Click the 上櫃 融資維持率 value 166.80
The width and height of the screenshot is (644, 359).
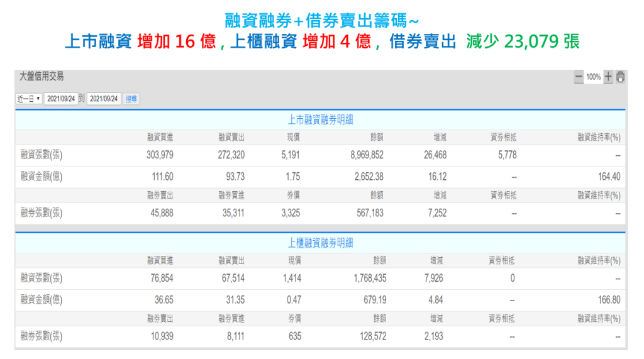(x=609, y=300)
